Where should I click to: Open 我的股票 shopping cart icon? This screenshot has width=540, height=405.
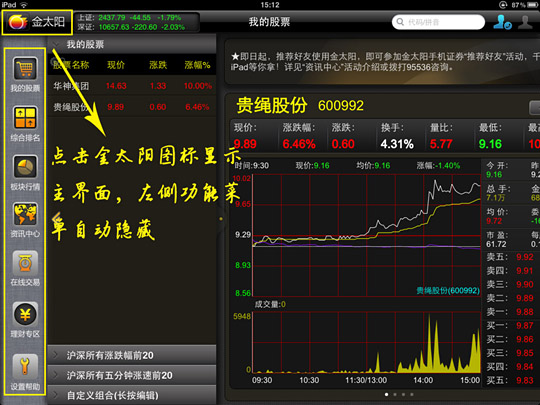pyautogui.click(x=25, y=69)
